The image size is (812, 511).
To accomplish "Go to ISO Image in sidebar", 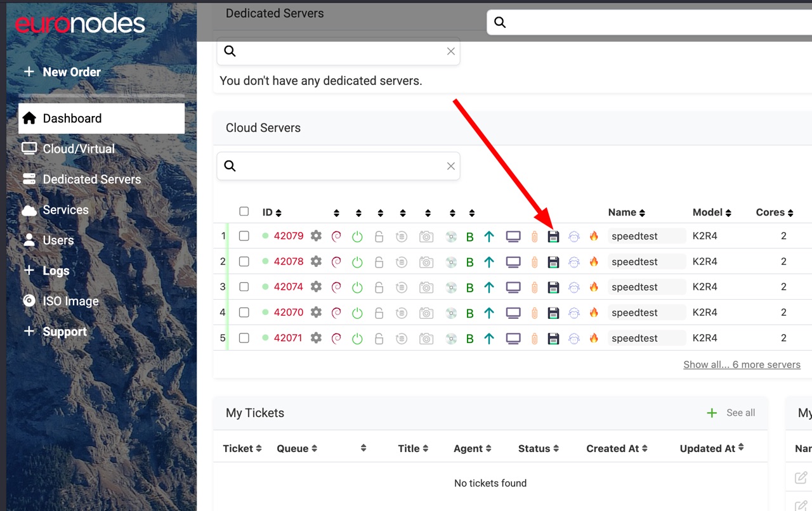I will [x=70, y=301].
